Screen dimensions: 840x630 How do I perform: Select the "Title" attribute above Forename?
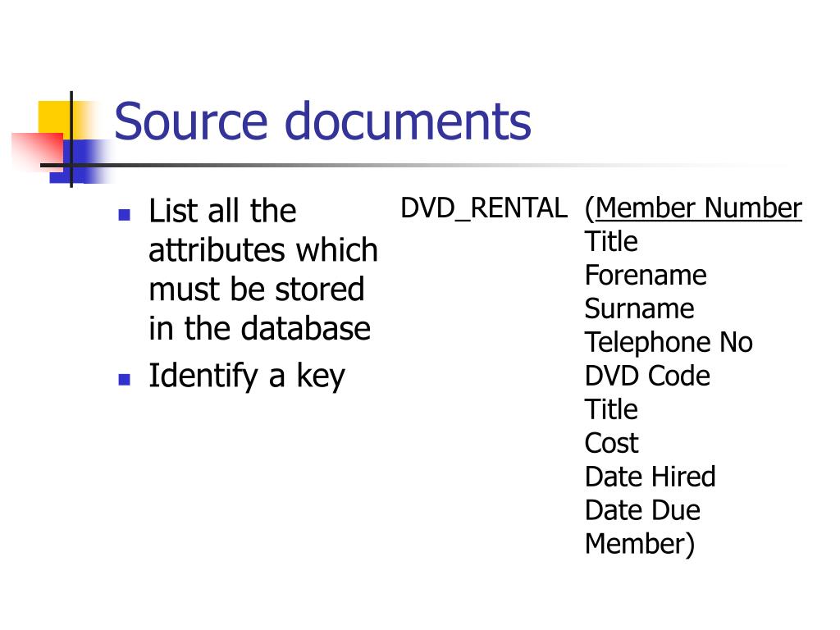(x=611, y=242)
